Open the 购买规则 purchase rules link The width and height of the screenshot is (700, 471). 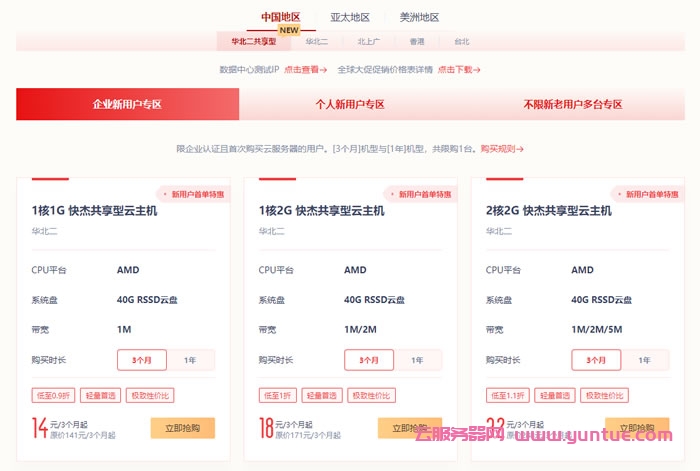coord(502,149)
